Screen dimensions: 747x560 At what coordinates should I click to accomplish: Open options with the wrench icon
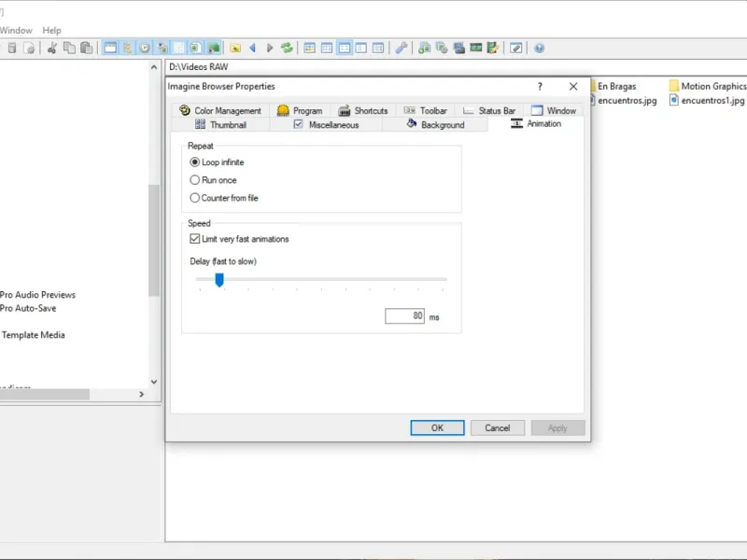click(402, 49)
